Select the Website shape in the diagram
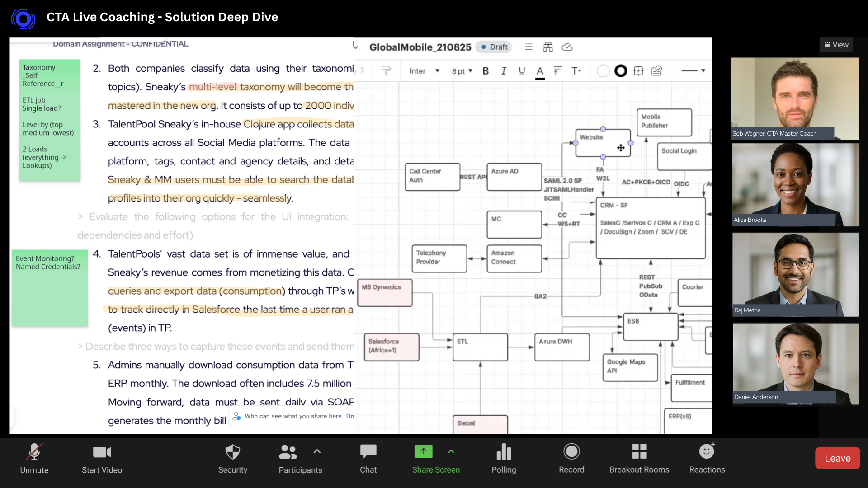 coord(603,143)
